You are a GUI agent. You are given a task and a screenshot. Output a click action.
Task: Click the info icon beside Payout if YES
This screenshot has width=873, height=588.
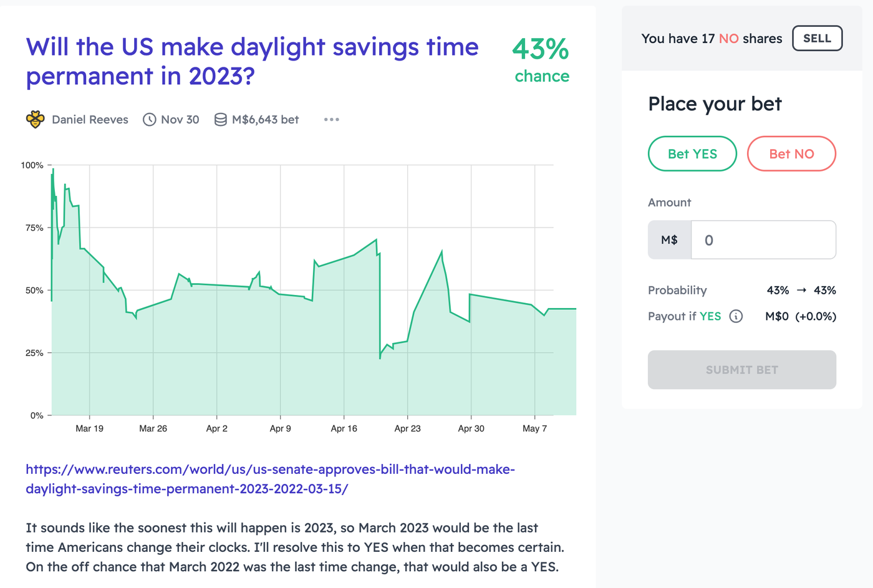pyautogui.click(x=737, y=316)
